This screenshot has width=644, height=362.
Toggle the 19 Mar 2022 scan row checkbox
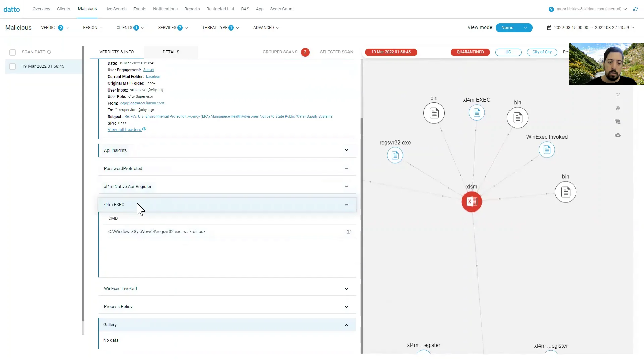click(x=12, y=66)
